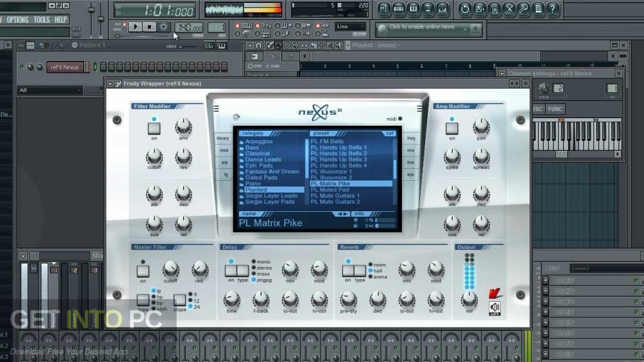Open the playlist view from the toolbar
The width and height of the screenshot is (644, 362).
coord(384,9)
